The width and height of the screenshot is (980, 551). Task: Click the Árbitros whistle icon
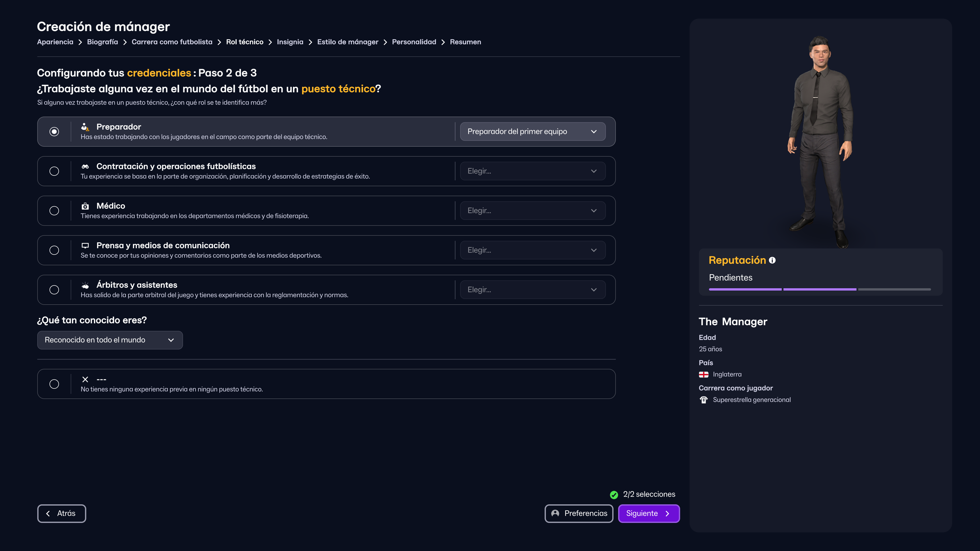85,285
